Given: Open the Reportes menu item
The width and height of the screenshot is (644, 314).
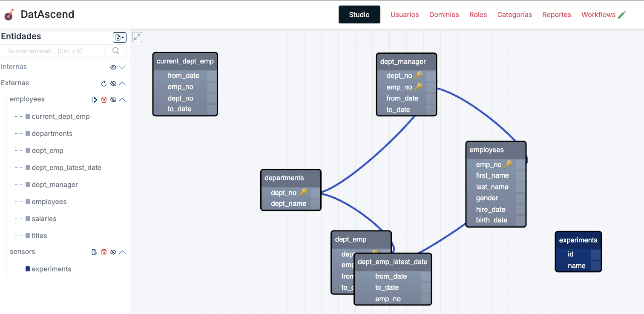Looking at the screenshot, I should pos(556,15).
